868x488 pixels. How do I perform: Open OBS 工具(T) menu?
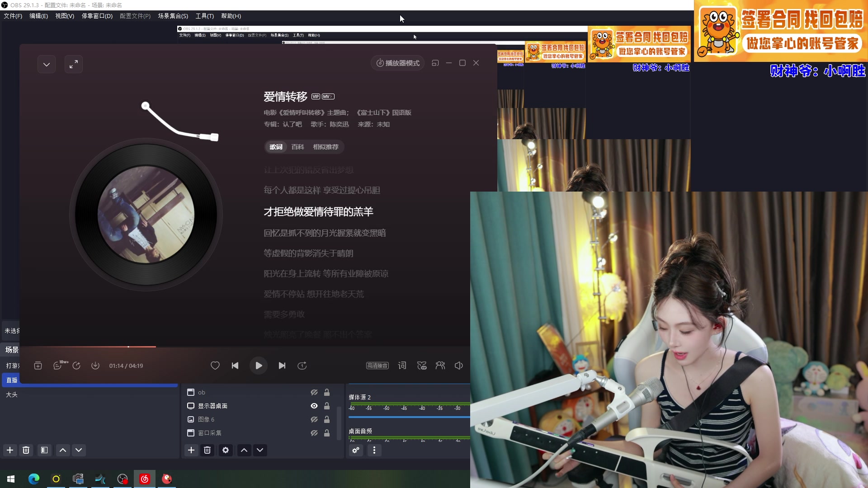click(205, 16)
